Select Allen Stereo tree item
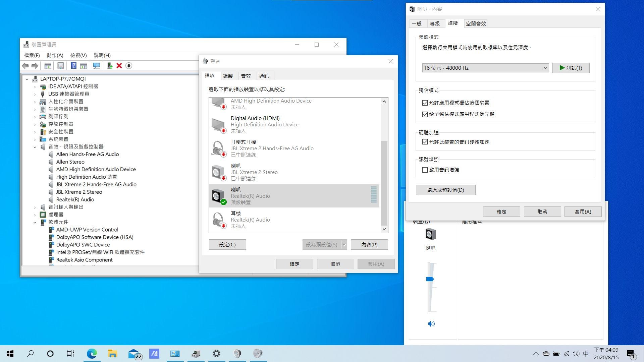644x362 pixels. pyautogui.click(x=70, y=162)
